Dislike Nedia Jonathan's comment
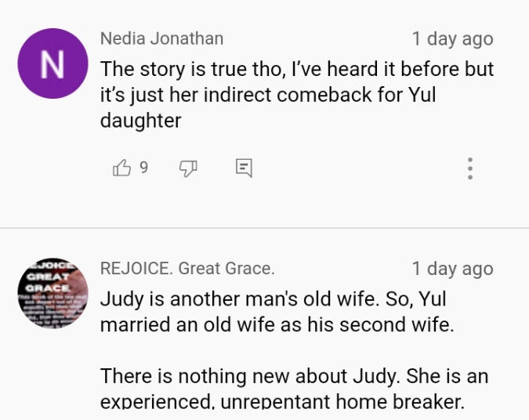 pyautogui.click(x=188, y=167)
